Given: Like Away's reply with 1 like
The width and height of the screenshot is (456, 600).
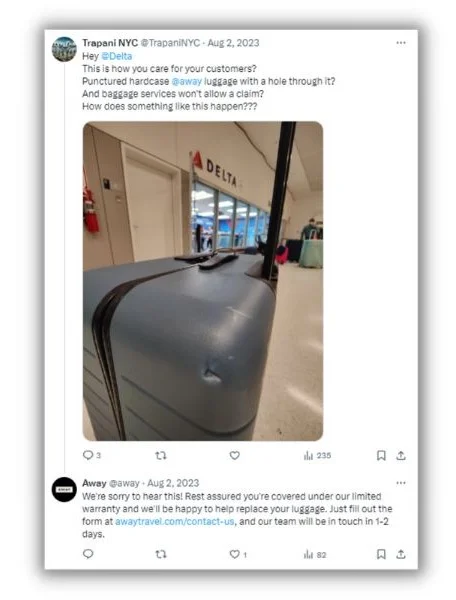Looking at the screenshot, I should coord(238,554).
